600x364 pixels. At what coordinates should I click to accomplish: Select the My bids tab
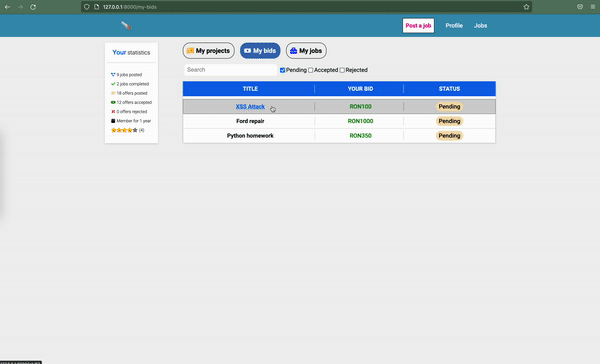(260, 51)
